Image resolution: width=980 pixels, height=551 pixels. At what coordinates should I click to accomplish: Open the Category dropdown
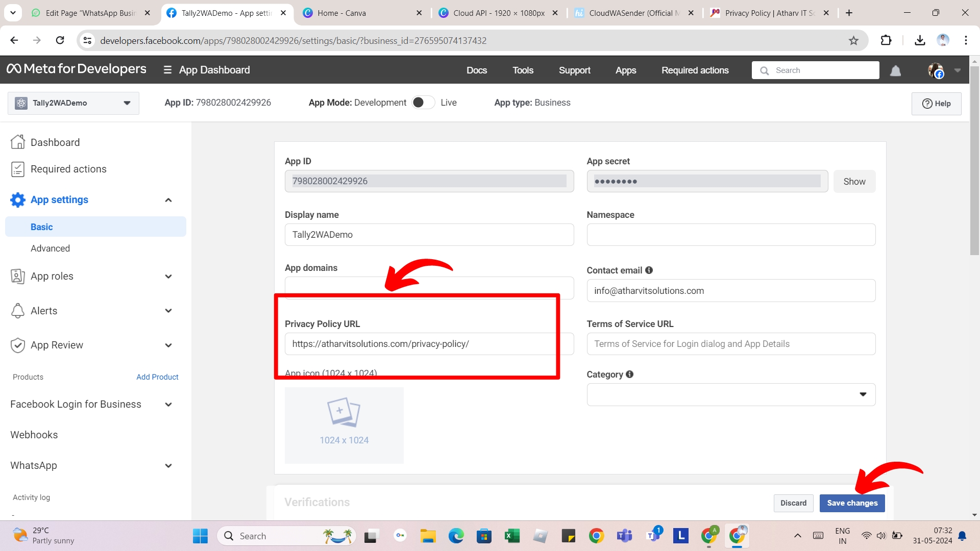point(731,394)
